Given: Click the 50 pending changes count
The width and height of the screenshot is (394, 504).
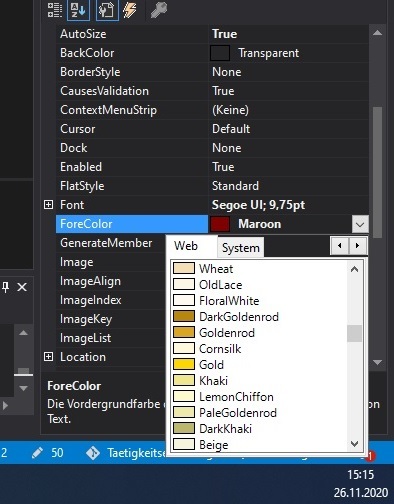Looking at the screenshot, I should coord(57,453).
